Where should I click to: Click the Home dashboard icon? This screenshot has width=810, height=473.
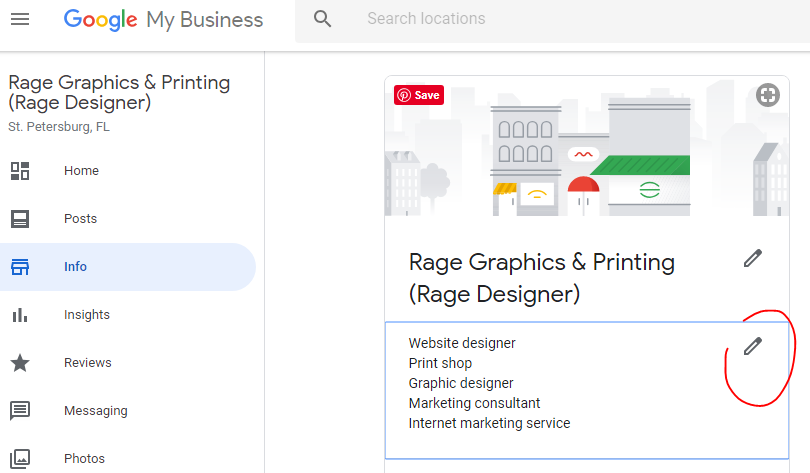(20, 171)
